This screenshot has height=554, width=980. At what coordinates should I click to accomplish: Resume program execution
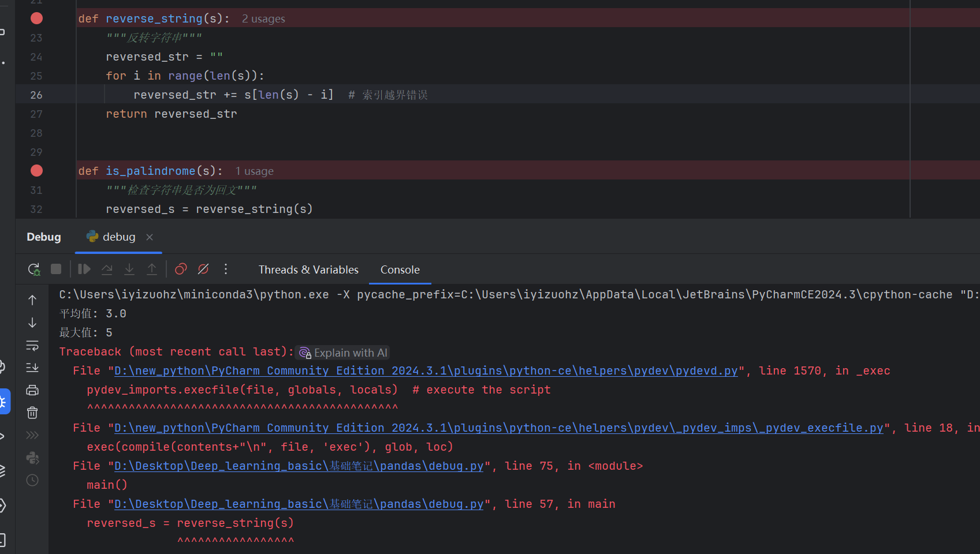[84, 269]
